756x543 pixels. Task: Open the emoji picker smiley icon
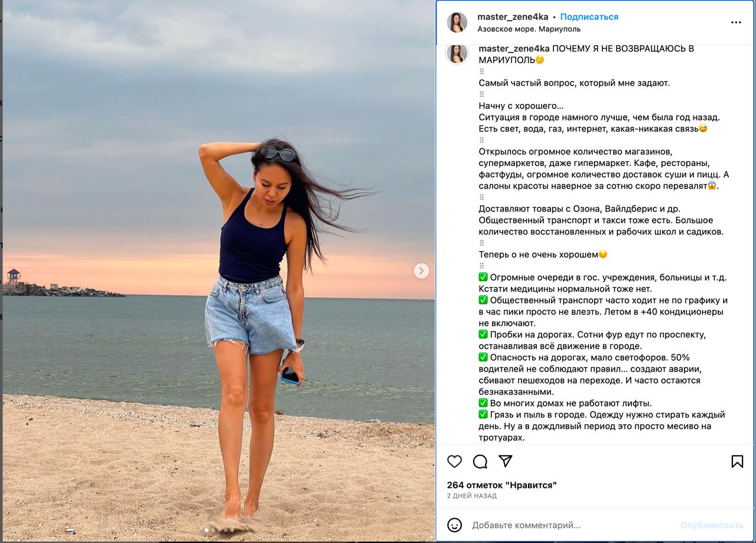(x=454, y=525)
